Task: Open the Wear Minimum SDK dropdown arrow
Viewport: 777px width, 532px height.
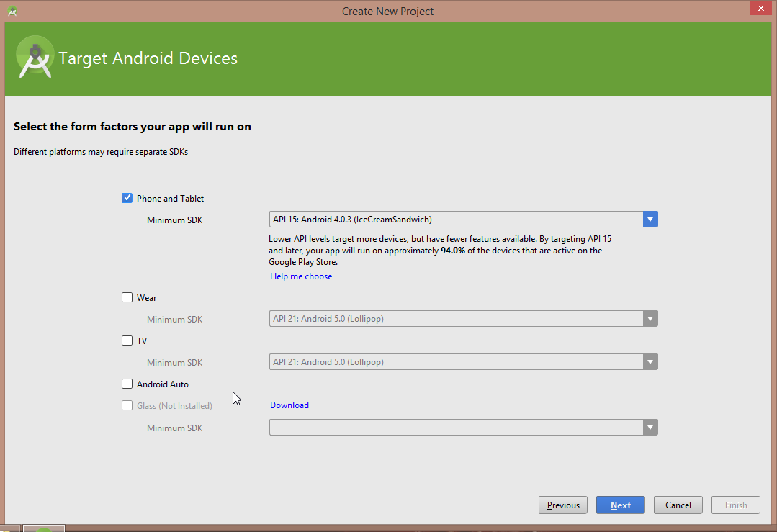Action: pyautogui.click(x=650, y=318)
